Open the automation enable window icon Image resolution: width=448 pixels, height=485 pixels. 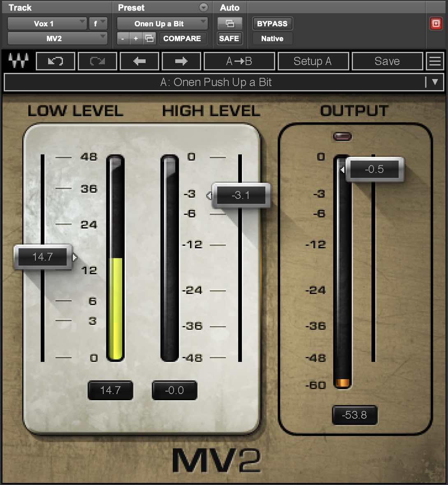coord(230,23)
